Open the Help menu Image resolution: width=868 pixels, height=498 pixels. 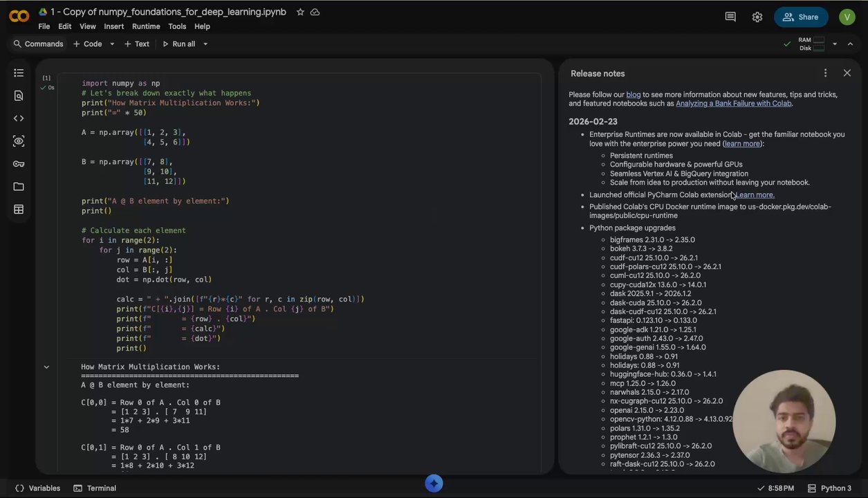pyautogui.click(x=202, y=26)
